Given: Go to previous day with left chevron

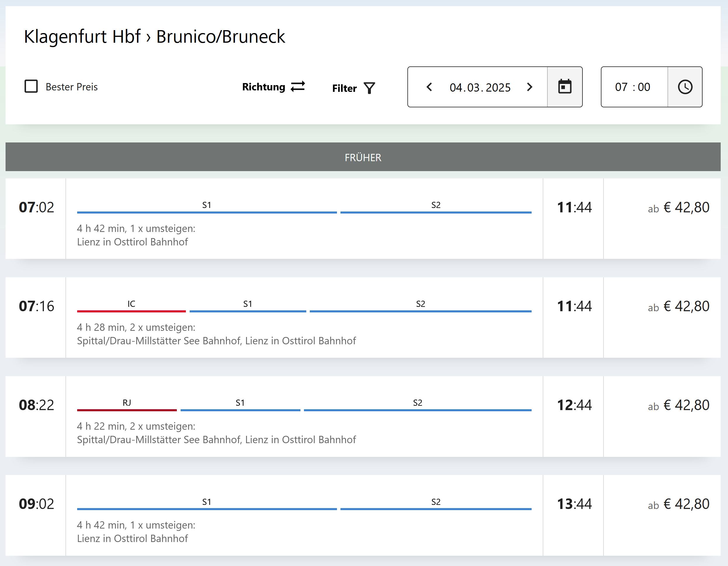Looking at the screenshot, I should 429,87.
